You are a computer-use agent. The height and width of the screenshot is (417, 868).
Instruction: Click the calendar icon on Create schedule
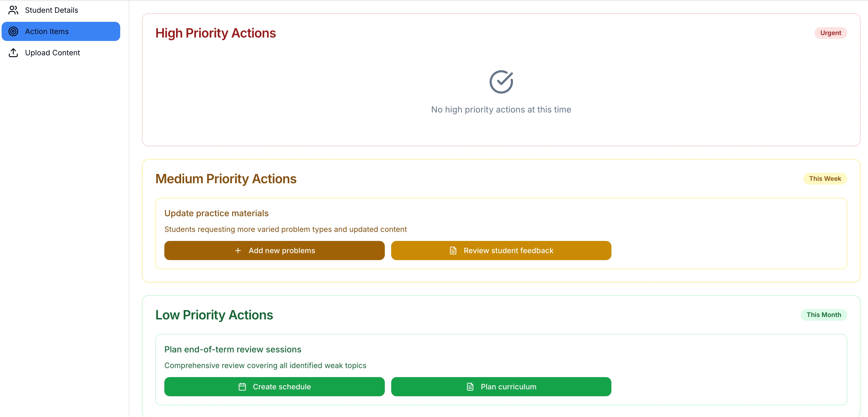(x=242, y=387)
